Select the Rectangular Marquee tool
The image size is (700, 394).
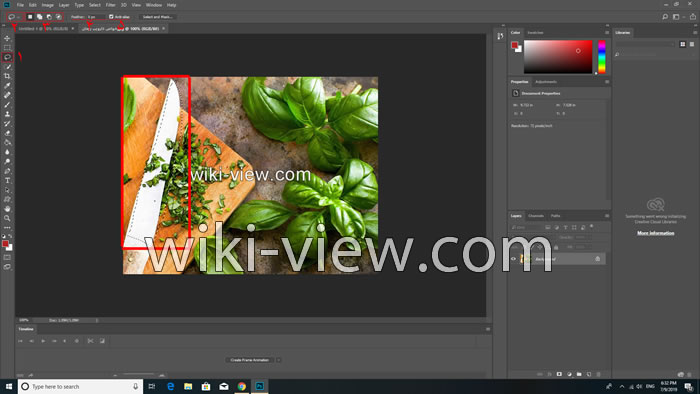[x=7, y=48]
